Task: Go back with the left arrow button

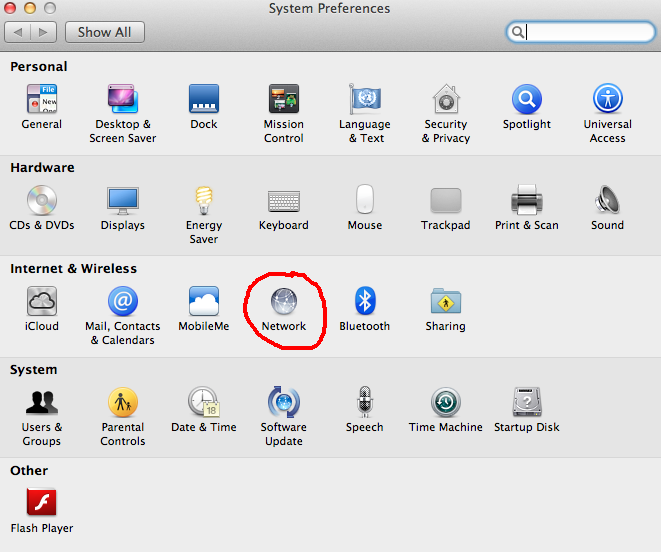Action: coord(17,32)
